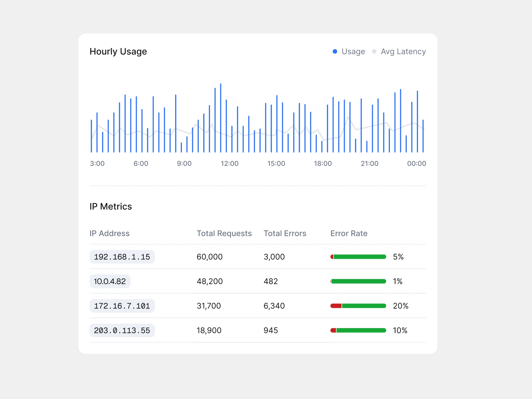Screen dimensions: 532x399
Task: Click the 15:00 time axis label
Action: pos(276,164)
